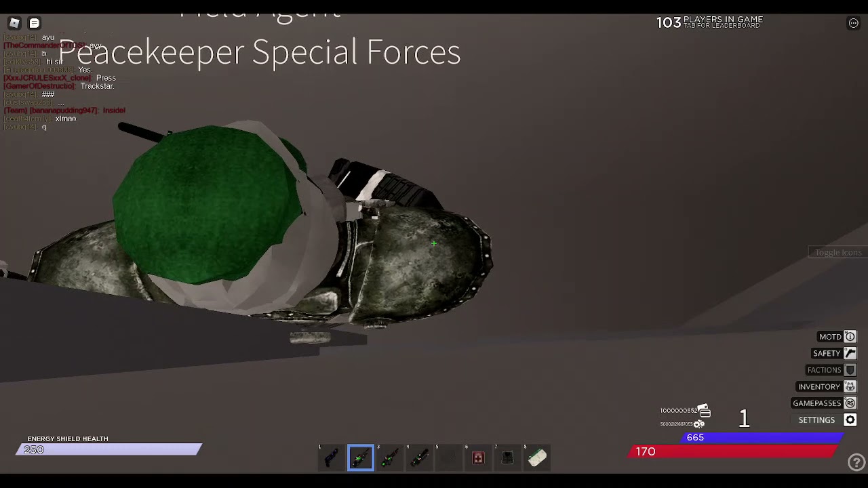Image resolution: width=868 pixels, height=488 pixels.
Task: Click chat message 'Trackstar.'
Action: pyautogui.click(x=97, y=86)
